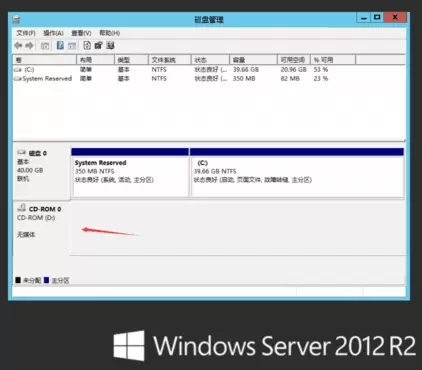This screenshot has width=422, height=370.
Task: Click 状态良好 status in System Reserved row
Action: tap(211, 79)
